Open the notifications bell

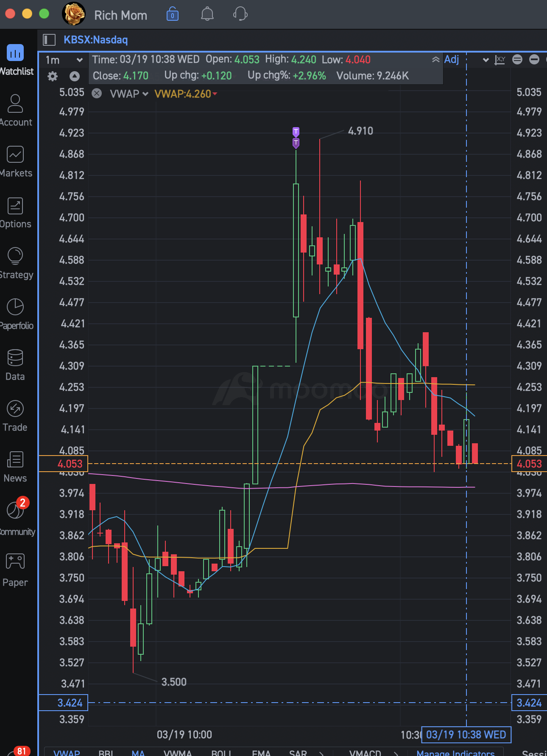point(207,14)
